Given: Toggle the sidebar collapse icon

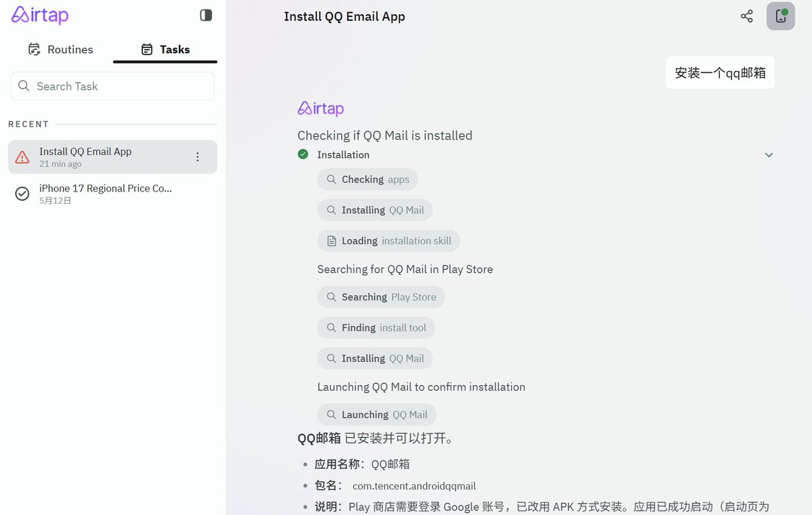Looking at the screenshot, I should [206, 15].
